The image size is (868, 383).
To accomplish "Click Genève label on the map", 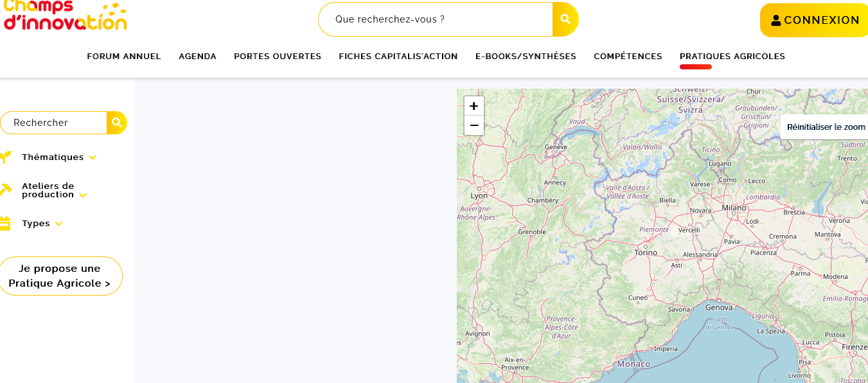I will 556,147.
